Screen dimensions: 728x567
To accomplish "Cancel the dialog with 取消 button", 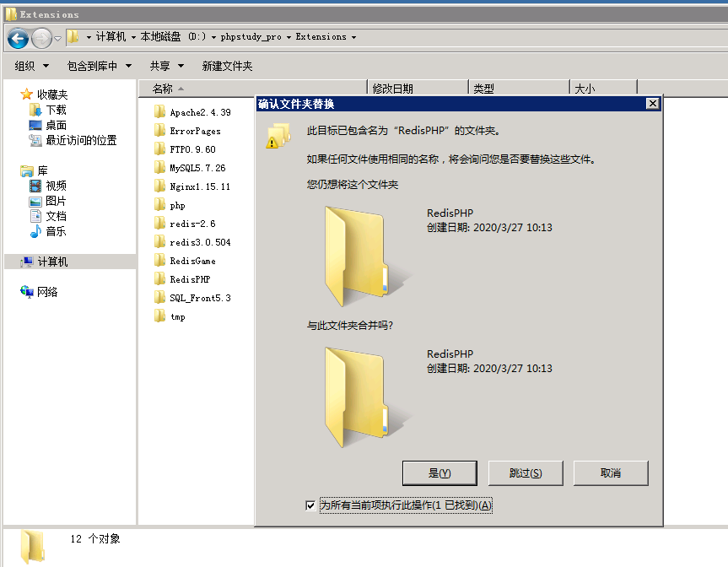I will [x=610, y=473].
